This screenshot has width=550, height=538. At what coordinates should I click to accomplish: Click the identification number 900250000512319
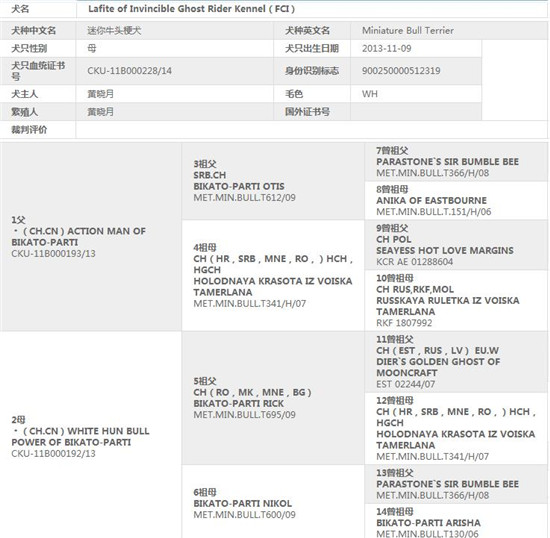pos(401,71)
